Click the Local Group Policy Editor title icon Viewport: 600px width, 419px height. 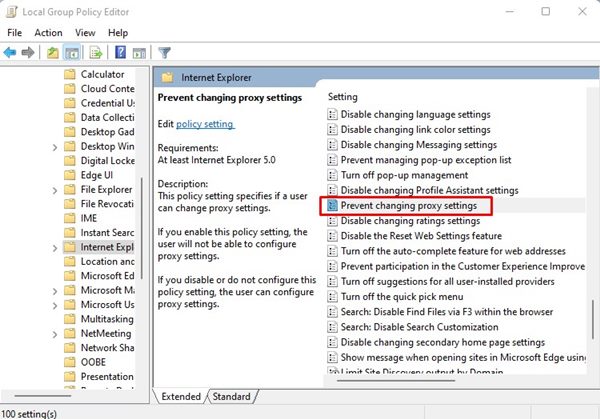tap(11, 12)
